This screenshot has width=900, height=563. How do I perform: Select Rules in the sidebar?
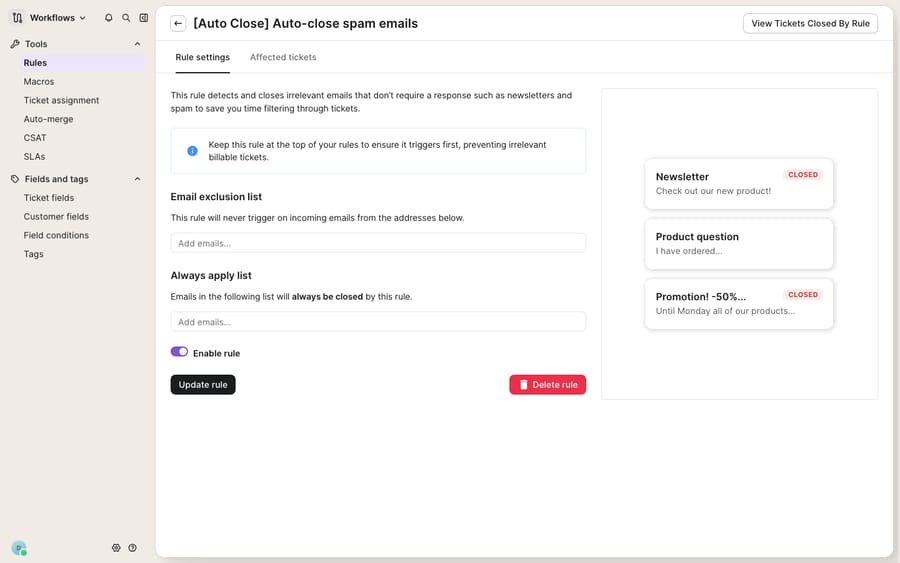click(x=82, y=63)
